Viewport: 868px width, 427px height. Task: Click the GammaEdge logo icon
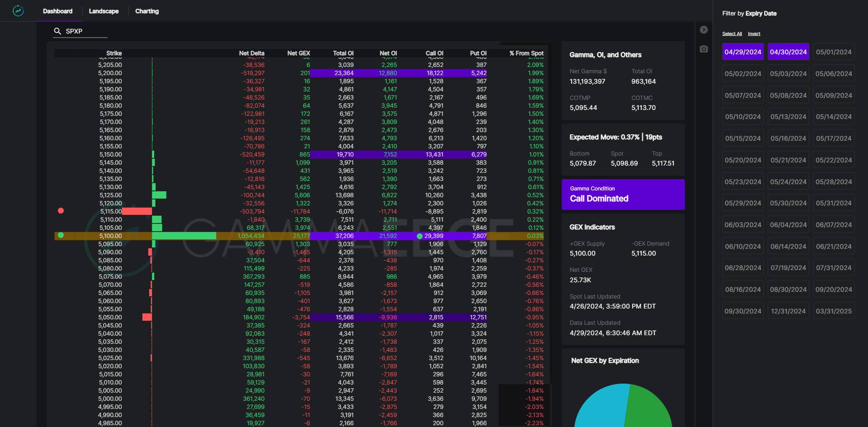tap(18, 11)
